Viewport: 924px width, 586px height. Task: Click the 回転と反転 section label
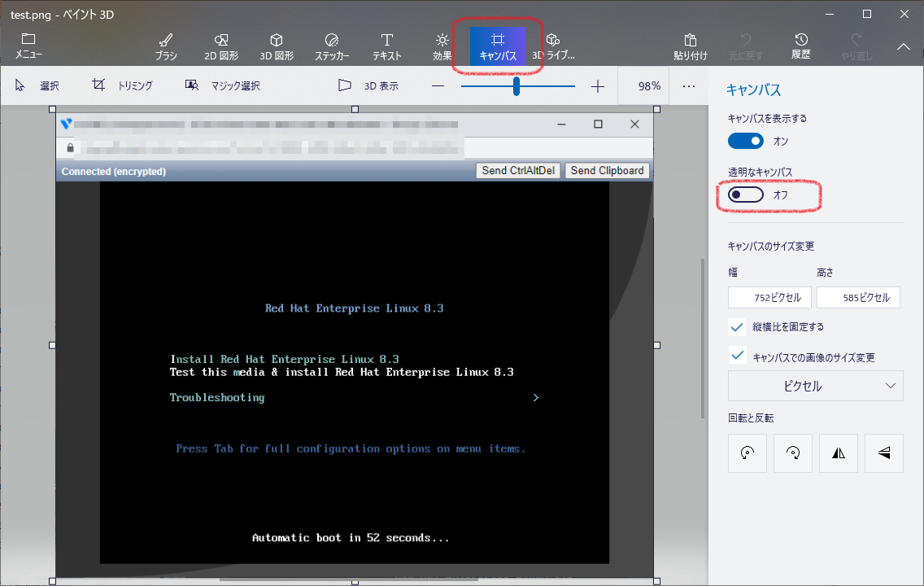751,418
